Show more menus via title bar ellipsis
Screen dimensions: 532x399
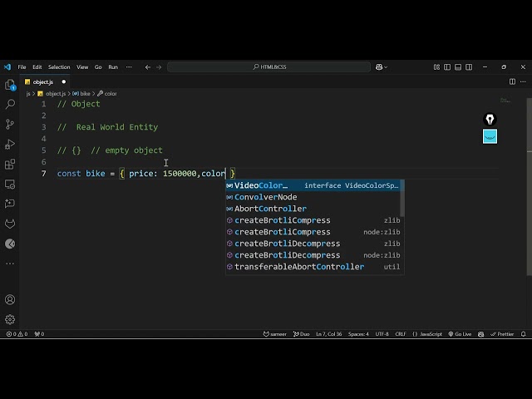pos(129,67)
